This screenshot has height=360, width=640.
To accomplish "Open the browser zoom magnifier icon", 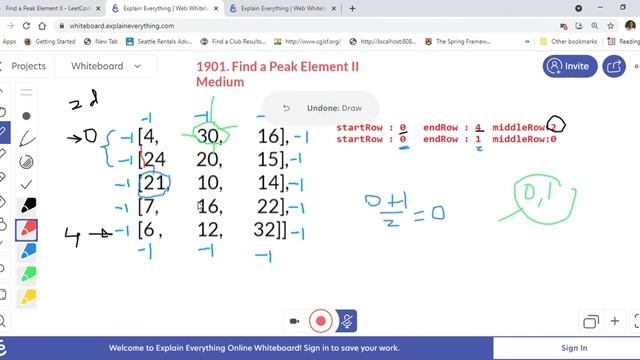I will click(595, 26).
